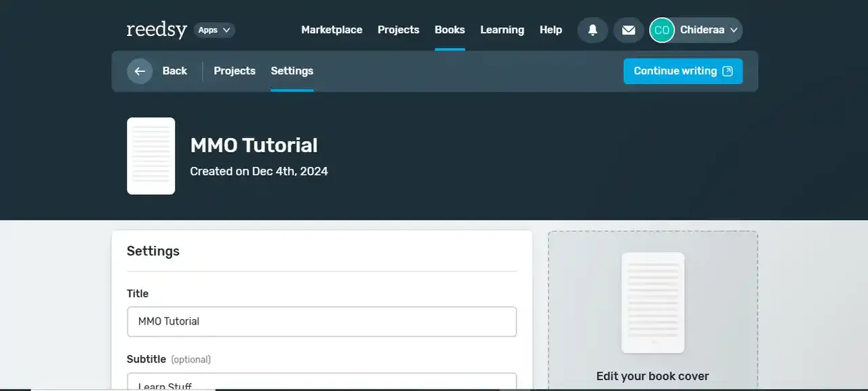Click 'Edit your book cover' text

tap(652, 376)
